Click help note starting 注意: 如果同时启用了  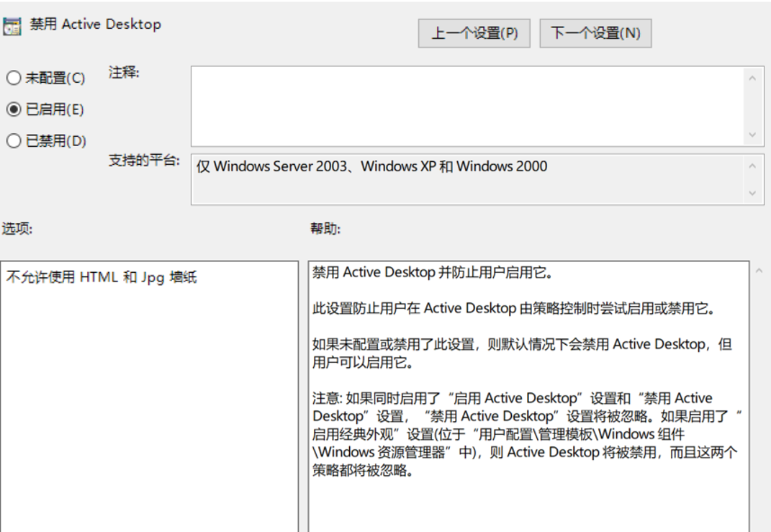[x=527, y=434]
